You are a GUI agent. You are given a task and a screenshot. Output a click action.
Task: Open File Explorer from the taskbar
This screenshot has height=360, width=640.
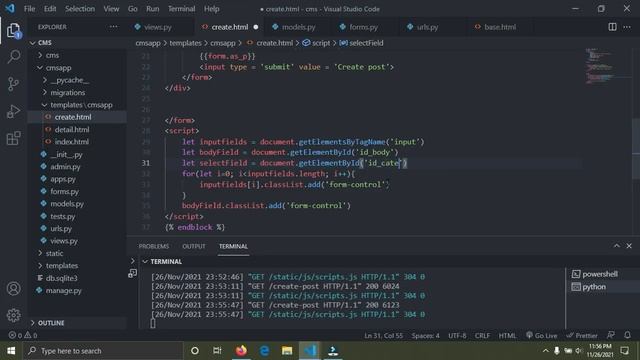287,351
